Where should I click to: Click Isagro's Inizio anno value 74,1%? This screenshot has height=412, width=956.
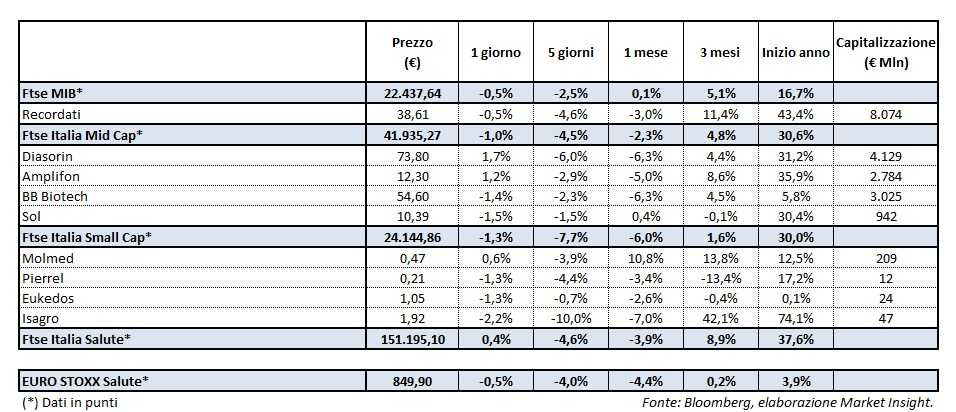tap(796, 318)
